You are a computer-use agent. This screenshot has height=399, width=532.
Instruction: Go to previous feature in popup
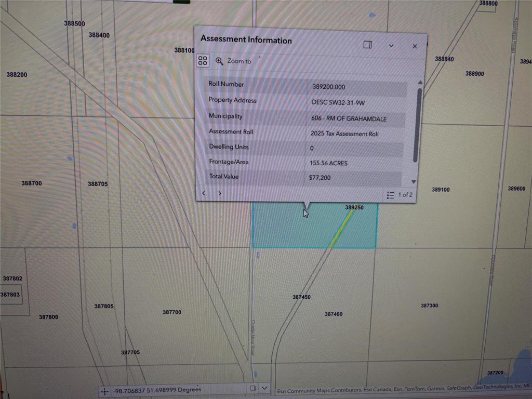[x=204, y=193]
